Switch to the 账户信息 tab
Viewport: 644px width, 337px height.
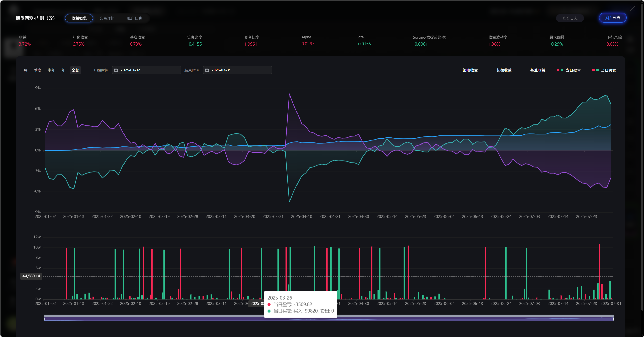click(x=135, y=18)
